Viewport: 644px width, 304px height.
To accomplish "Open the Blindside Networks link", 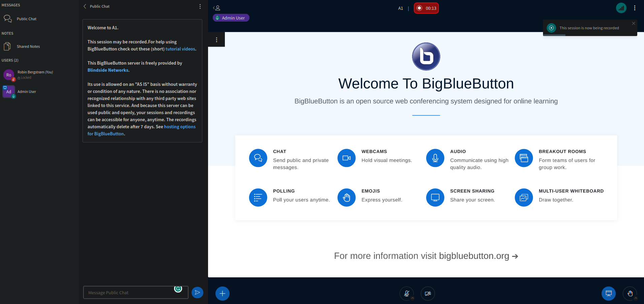I will point(108,70).
